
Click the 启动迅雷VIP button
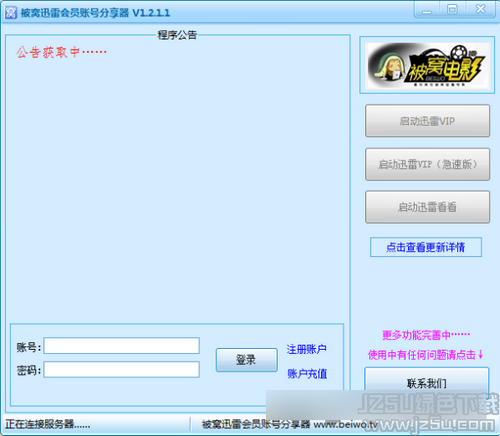click(x=427, y=121)
